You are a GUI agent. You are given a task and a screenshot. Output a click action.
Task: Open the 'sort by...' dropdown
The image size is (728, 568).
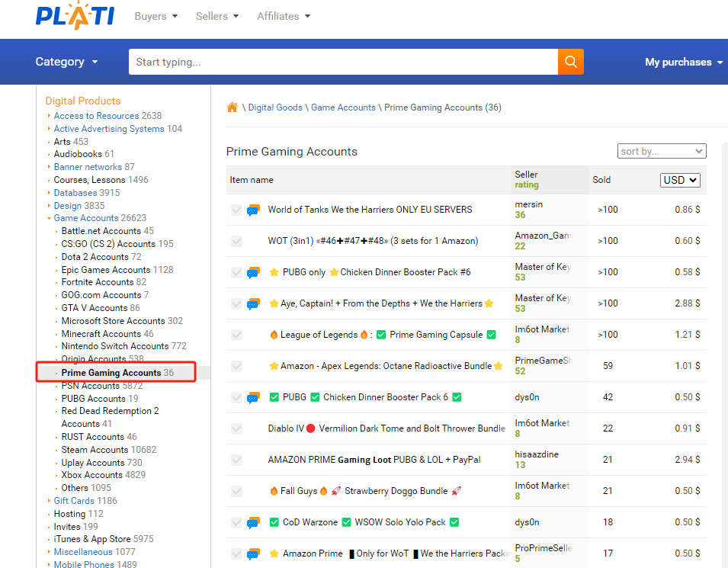662,151
